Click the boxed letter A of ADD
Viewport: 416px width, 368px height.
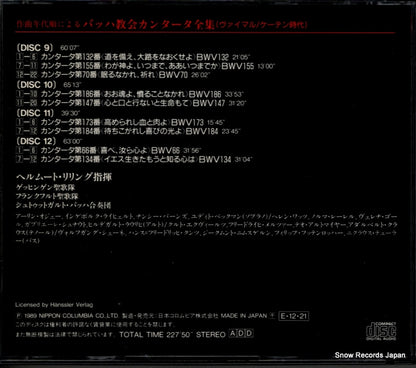[233, 334]
